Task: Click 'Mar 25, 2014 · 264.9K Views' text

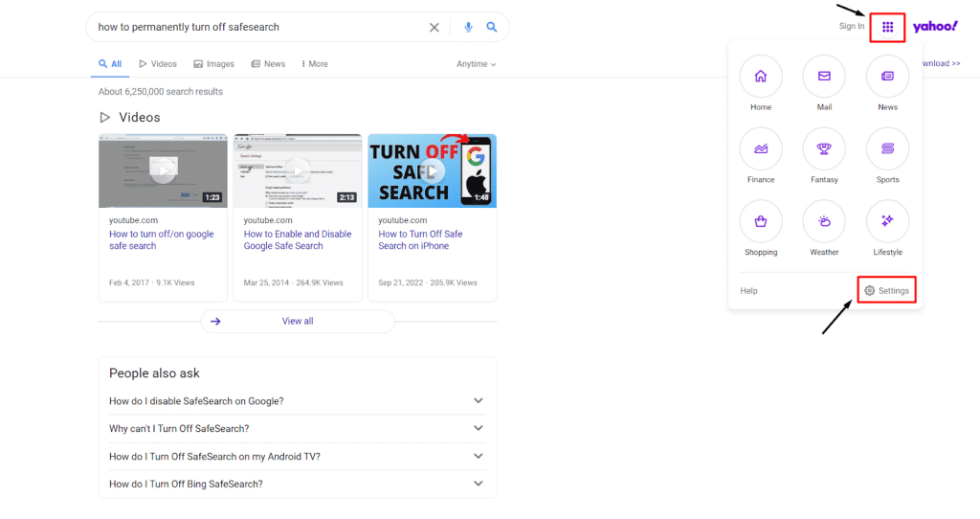Action: point(293,282)
